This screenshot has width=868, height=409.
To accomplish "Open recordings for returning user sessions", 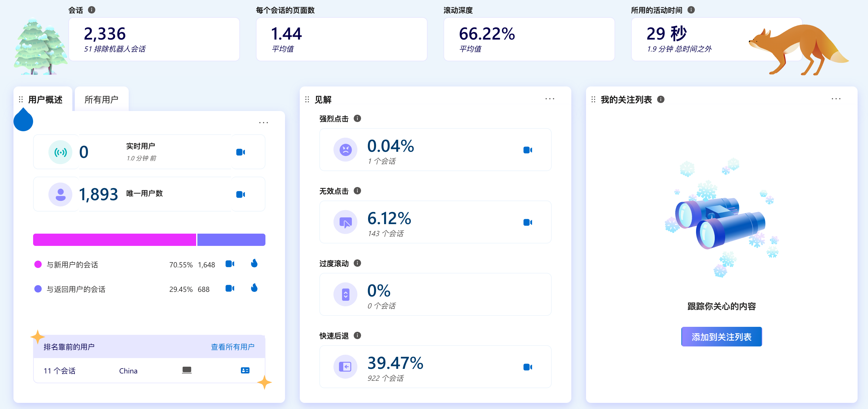I will [x=230, y=288].
